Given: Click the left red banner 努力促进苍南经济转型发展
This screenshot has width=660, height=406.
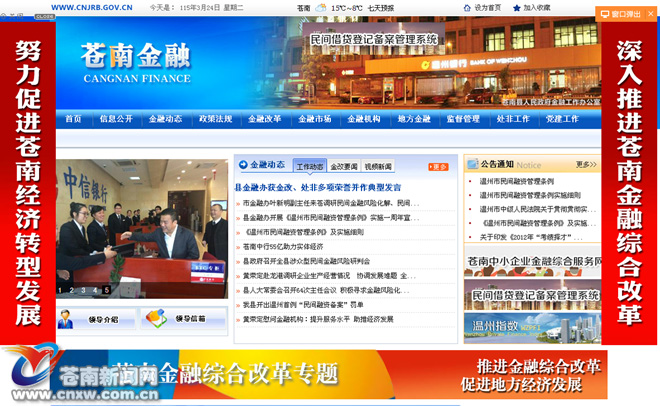Looking at the screenshot, I should 28,183.
